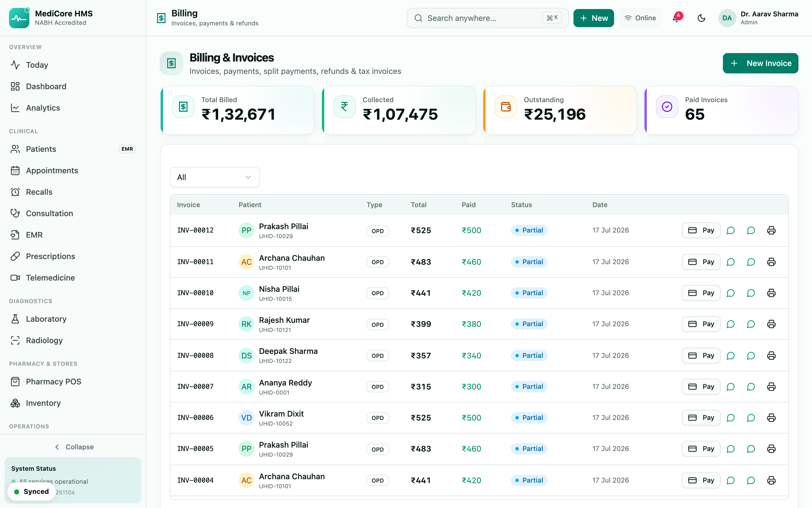Print invoice INV-00007
812x508 pixels.
771,387
